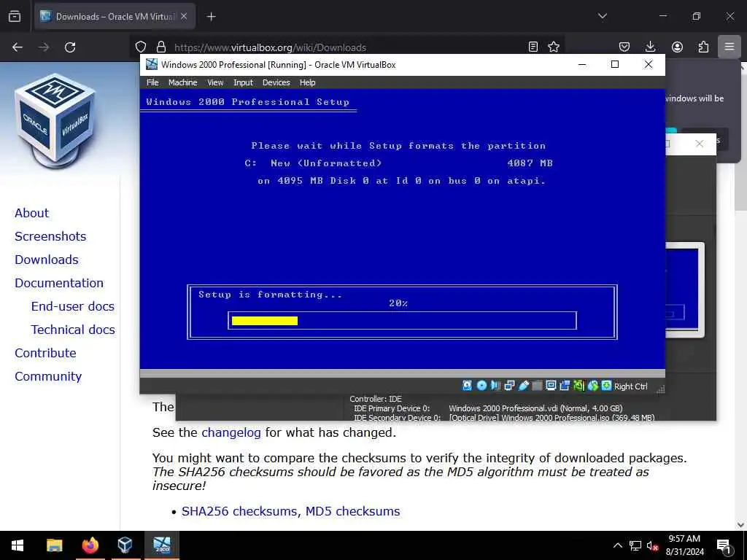Click the network adapters status icon
This screenshot has height=560, width=747.
tap(509, 386)
